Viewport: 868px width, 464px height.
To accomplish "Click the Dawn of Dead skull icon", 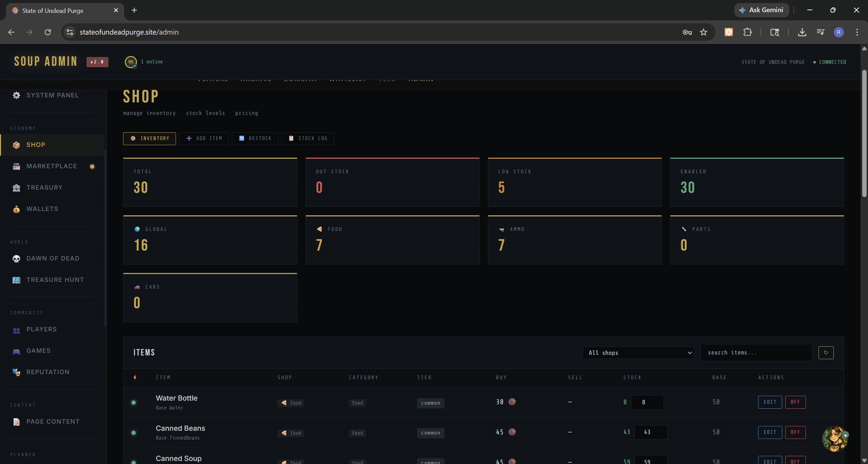I will (x=16, y=259).
